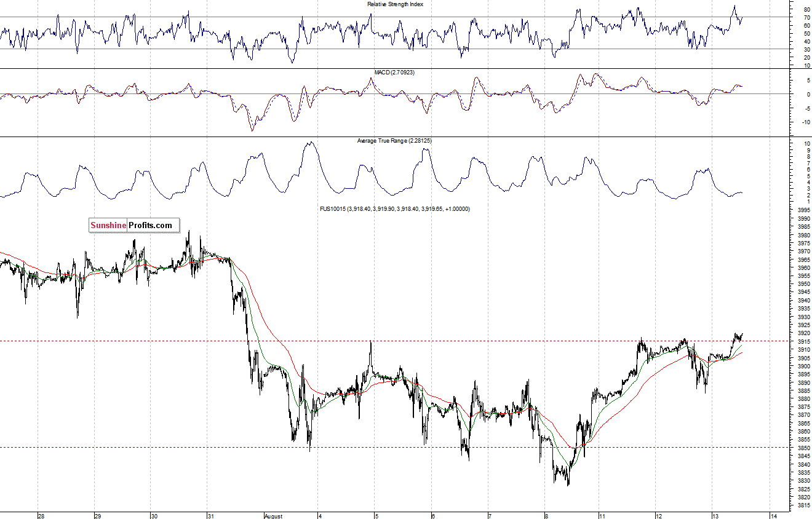Viewport: 812px width, 519px height.
Task: Click the 3995 price axis value
Action: [x=803, y=210]
